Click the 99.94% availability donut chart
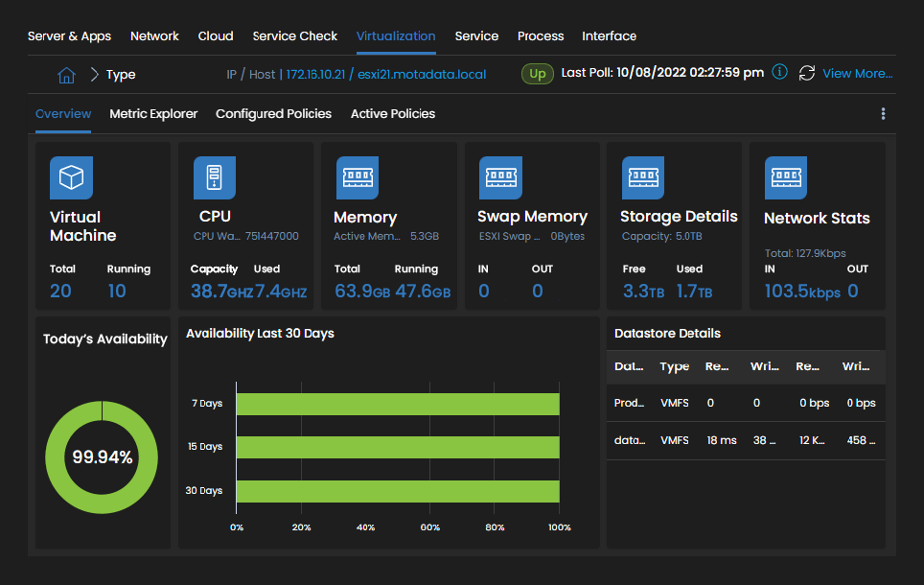The height and width of the screenshot is (585, 924). click(x=102, y=457)
